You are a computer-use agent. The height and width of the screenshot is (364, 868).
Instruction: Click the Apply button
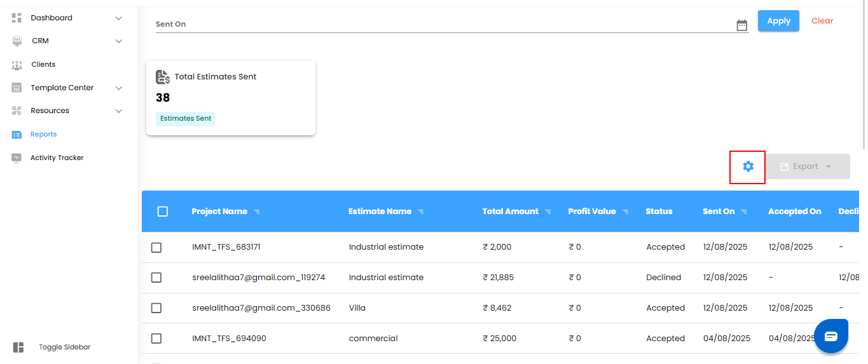(x=778, y=21)
